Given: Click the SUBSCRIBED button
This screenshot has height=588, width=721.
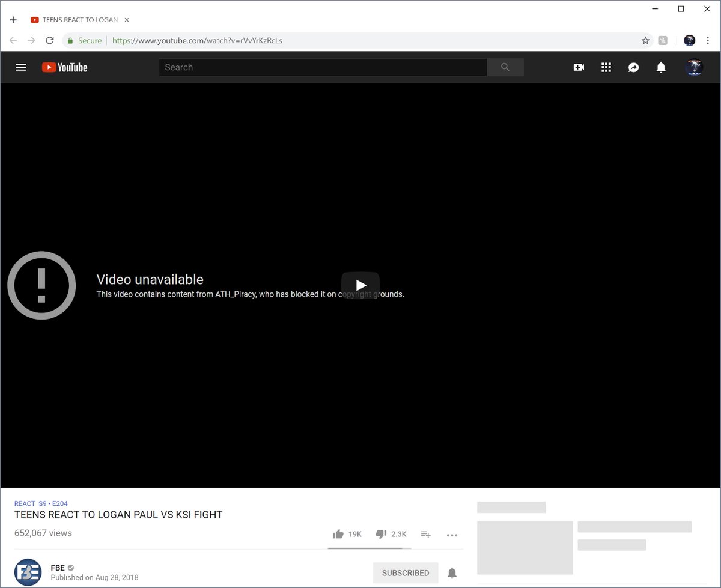Looking at the screenshot, I should [x=406, y=573].
